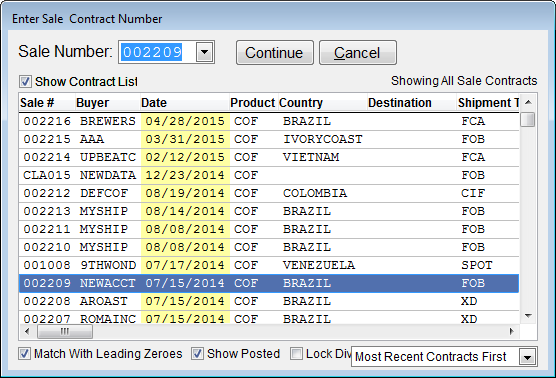Screen dimensions: 556x378
Task: Select sale 002208 row
Action: coord(269,302)
